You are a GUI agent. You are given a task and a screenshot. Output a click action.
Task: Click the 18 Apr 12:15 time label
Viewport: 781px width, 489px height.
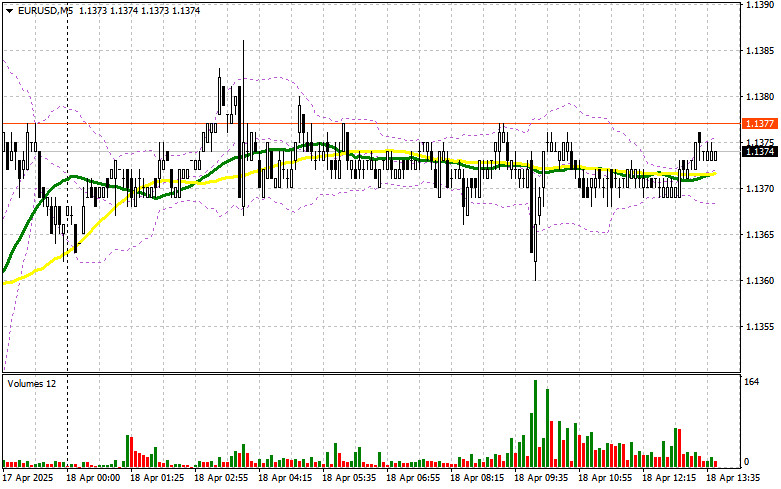pyautogui.click(x=668, y=478)
